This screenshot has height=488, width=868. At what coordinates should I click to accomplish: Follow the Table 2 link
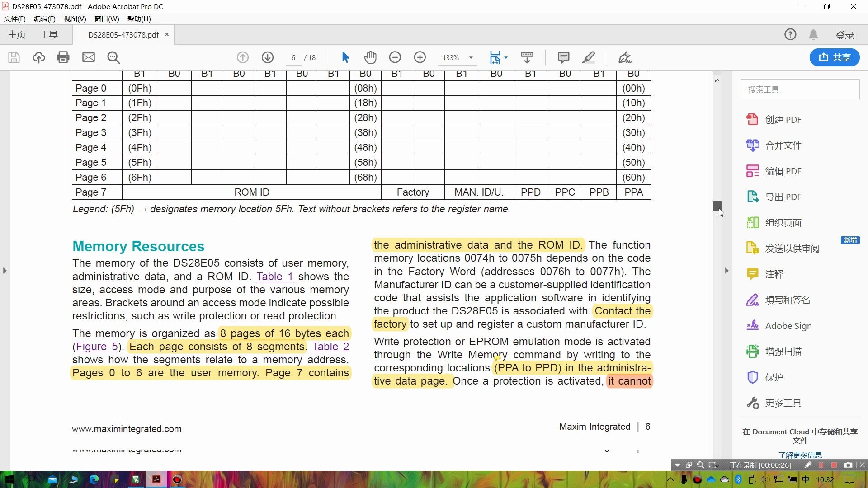pos(330,347)
